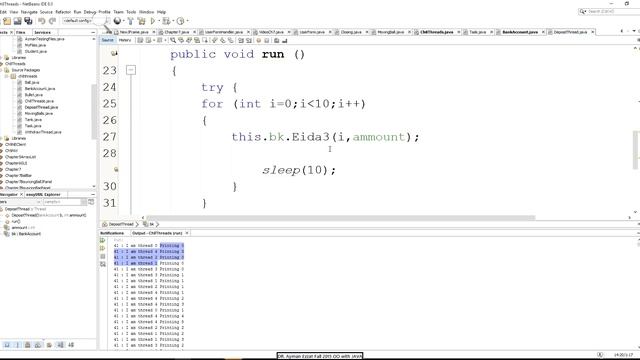This screenshot has height=360, width=640.
Task: Open the Navigate menu
Action: pyautogui.click(x=29, y=12)
